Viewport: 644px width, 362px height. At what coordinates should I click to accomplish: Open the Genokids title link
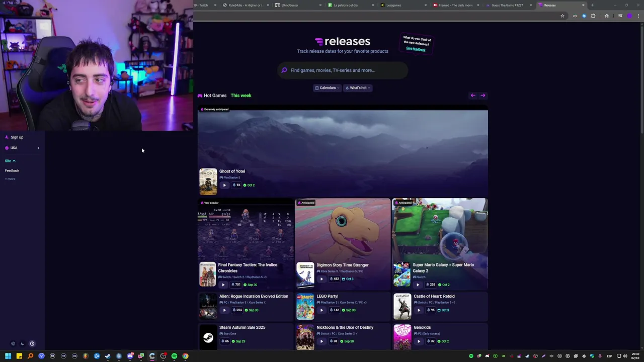[422, 328]
